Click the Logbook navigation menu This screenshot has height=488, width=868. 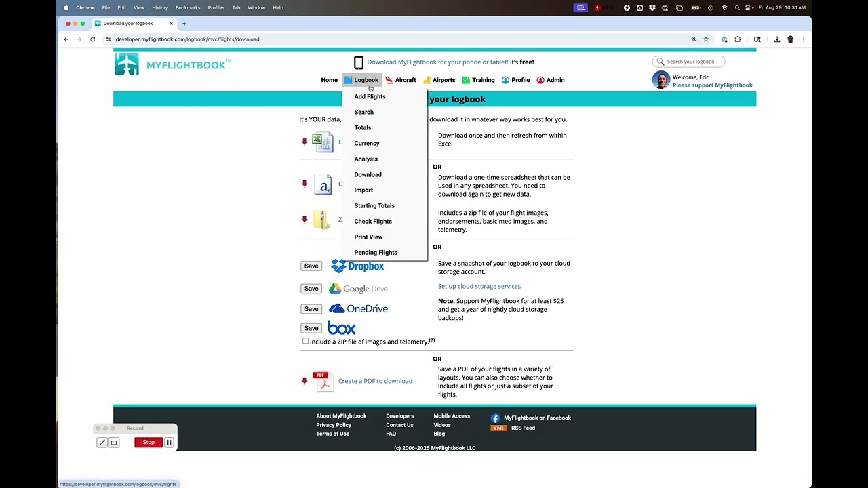(x=361, y=80)
